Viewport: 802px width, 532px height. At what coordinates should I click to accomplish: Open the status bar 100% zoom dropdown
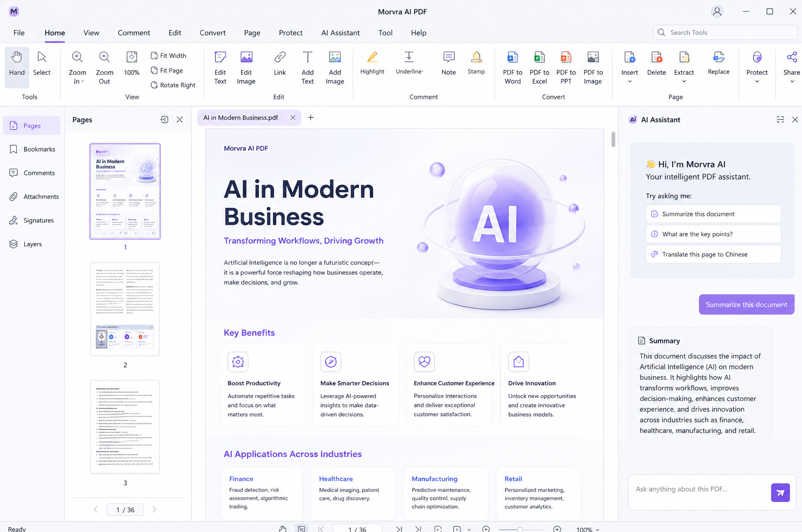point(597,529)
